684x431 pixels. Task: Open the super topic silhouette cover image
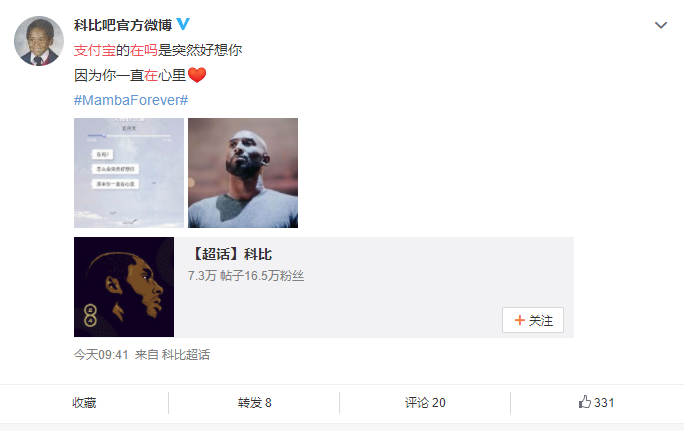(x=124, y=287)
